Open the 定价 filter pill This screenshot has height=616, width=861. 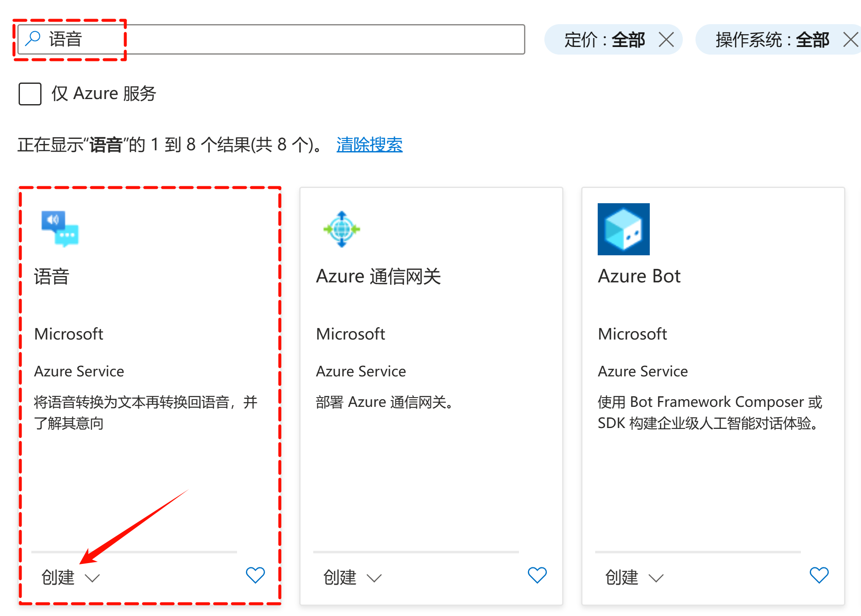pos(604,40)
